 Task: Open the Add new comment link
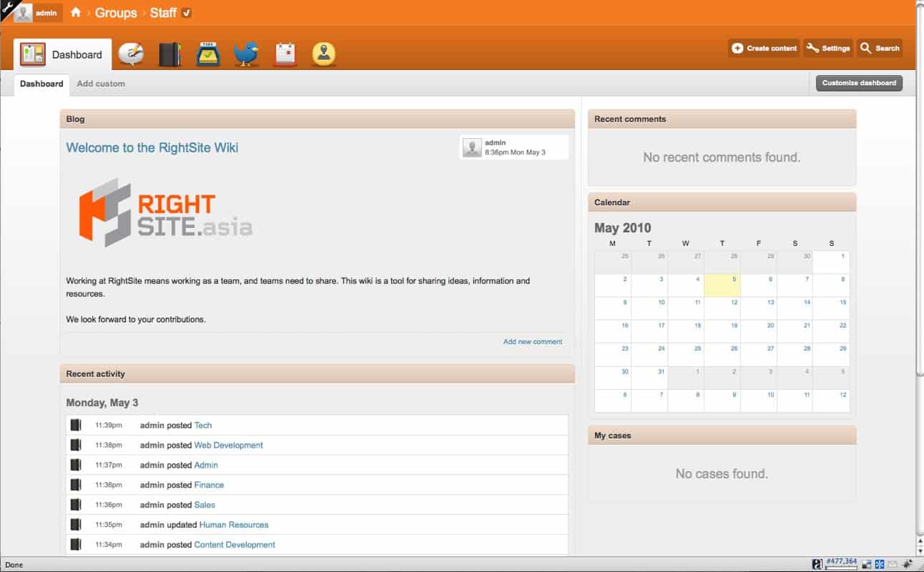(533, 342)
